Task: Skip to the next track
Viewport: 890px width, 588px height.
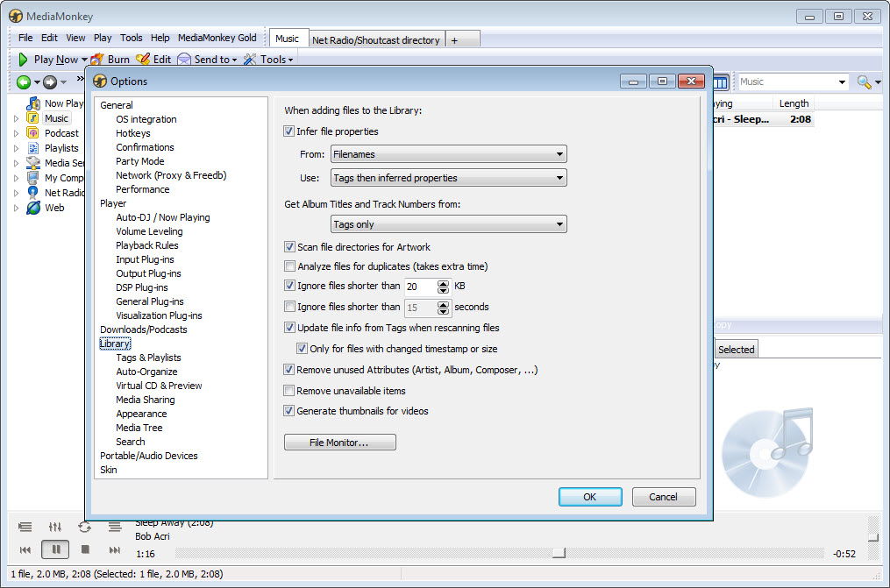Action: point(115,549)
